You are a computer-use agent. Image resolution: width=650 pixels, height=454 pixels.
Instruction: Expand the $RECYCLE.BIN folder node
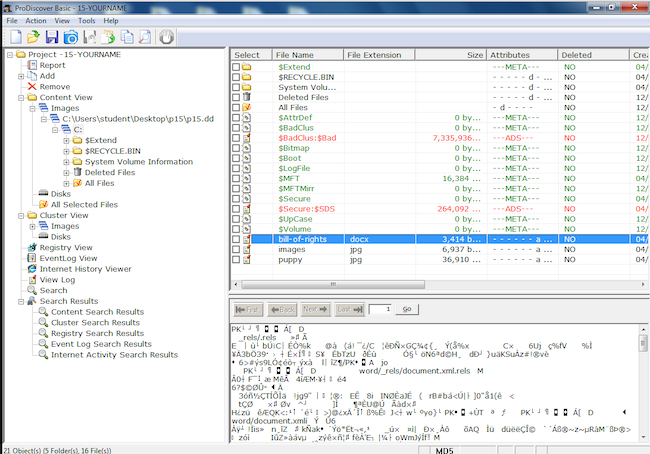click(x=65, y=151)
